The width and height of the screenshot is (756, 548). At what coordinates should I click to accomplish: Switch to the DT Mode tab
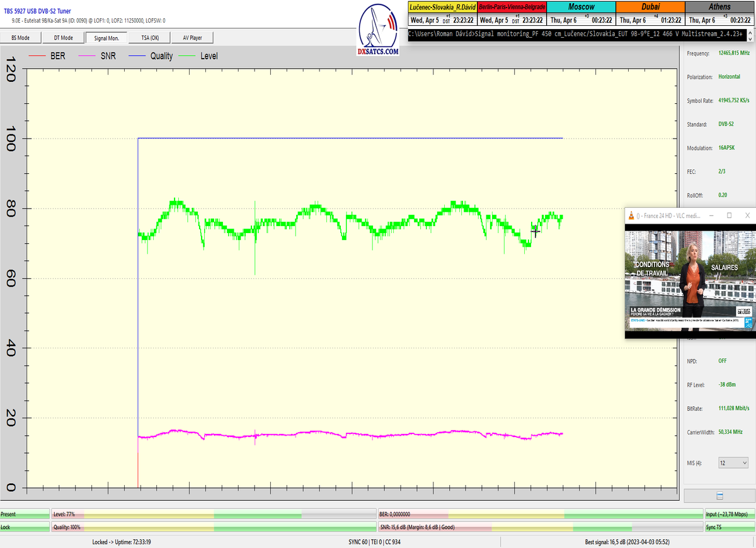(x=63, y=38)
